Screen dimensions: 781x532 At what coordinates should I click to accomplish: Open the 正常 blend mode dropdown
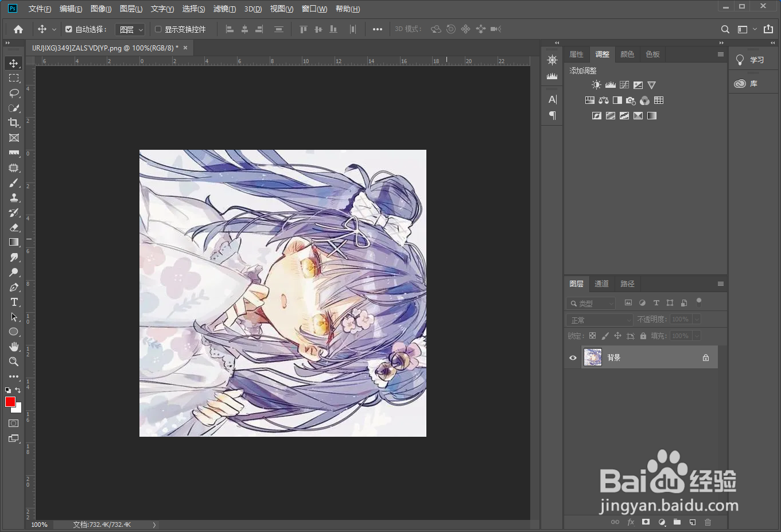599,320
